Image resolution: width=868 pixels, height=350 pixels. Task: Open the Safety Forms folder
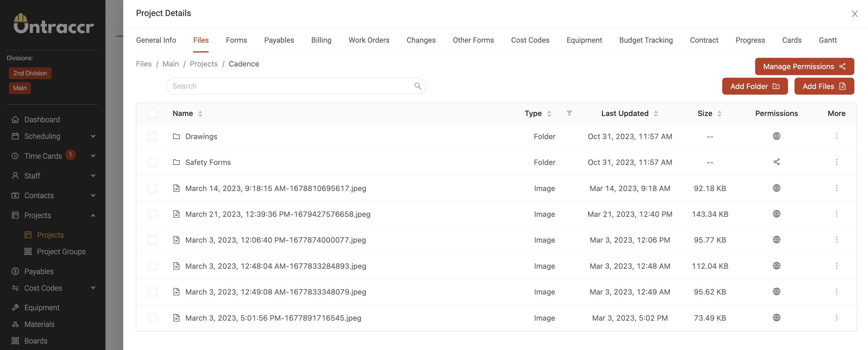[x=208, y=162]
